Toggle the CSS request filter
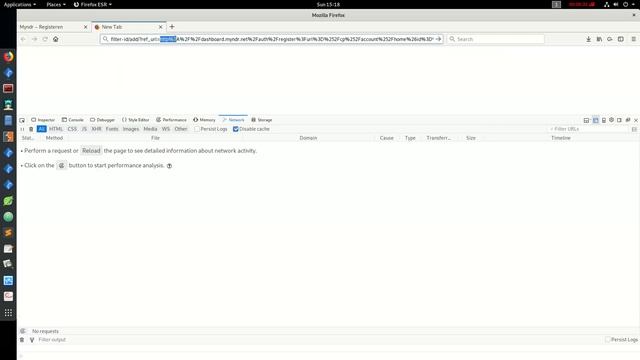 72,129
